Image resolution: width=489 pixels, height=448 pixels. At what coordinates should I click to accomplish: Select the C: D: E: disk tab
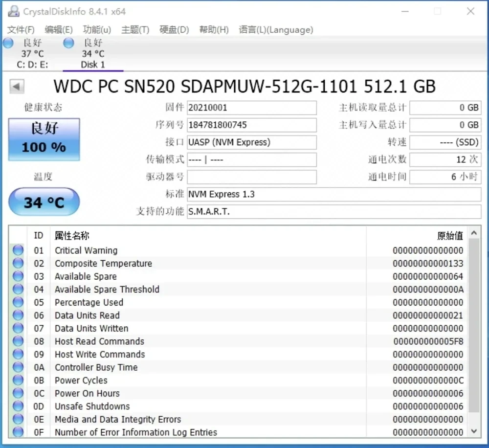pos(32,54)
